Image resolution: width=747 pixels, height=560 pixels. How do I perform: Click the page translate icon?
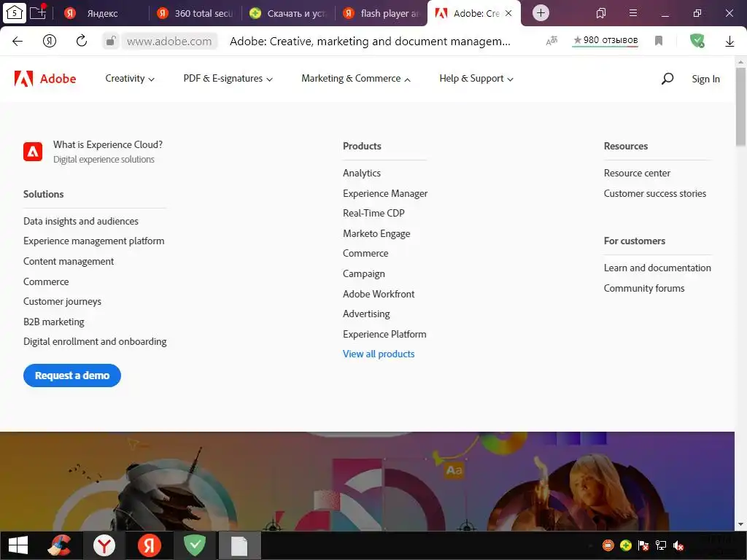[x=551, y=41]
